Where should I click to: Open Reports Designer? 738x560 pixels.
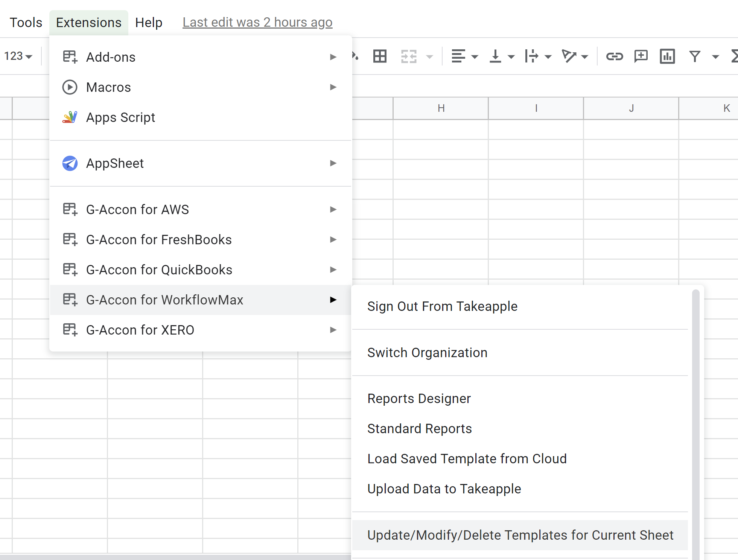[520, 399]
